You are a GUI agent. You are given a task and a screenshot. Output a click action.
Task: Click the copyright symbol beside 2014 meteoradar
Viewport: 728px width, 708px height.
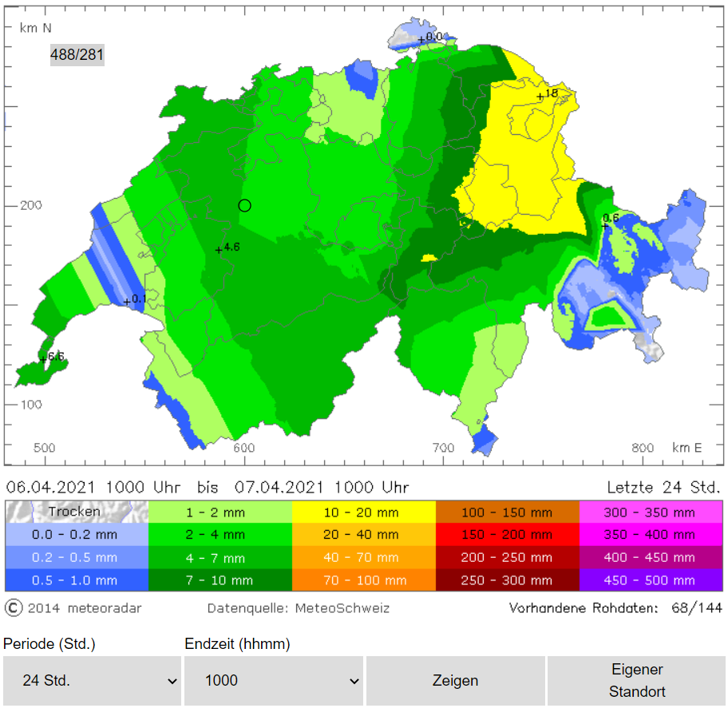coord(14,608)
